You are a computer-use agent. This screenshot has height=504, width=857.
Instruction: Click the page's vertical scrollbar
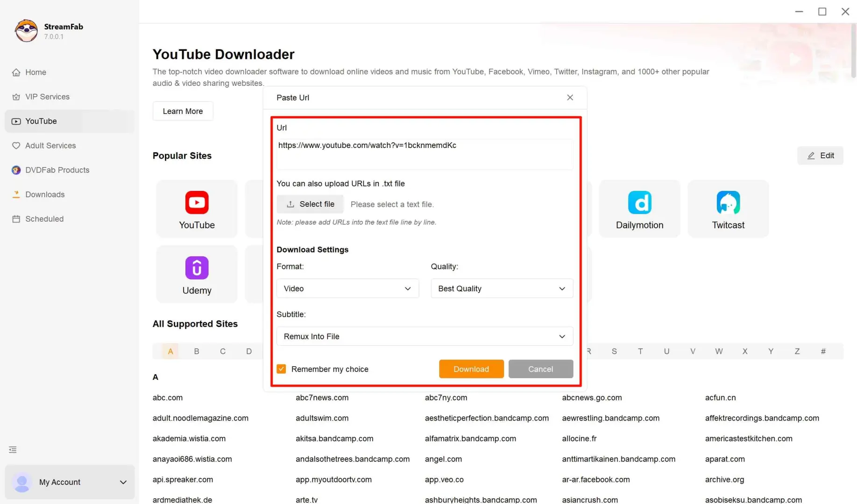[853, 50]
